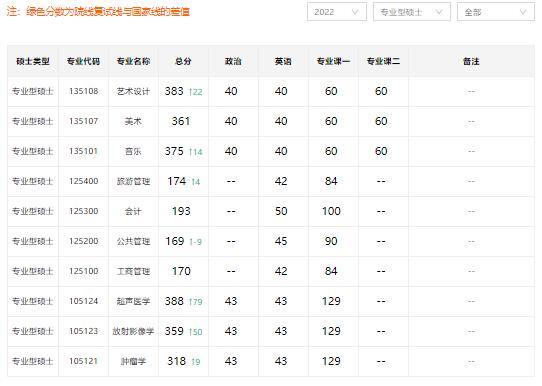Click the 会计 major name

pyautogui.click(x=133, y=211)
